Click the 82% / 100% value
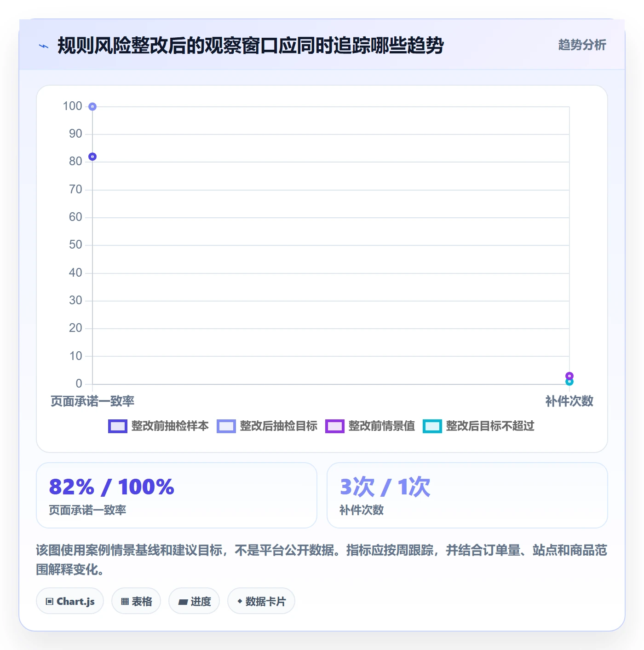The width and height of the screenshot is (644, 650). pos(112,487)
